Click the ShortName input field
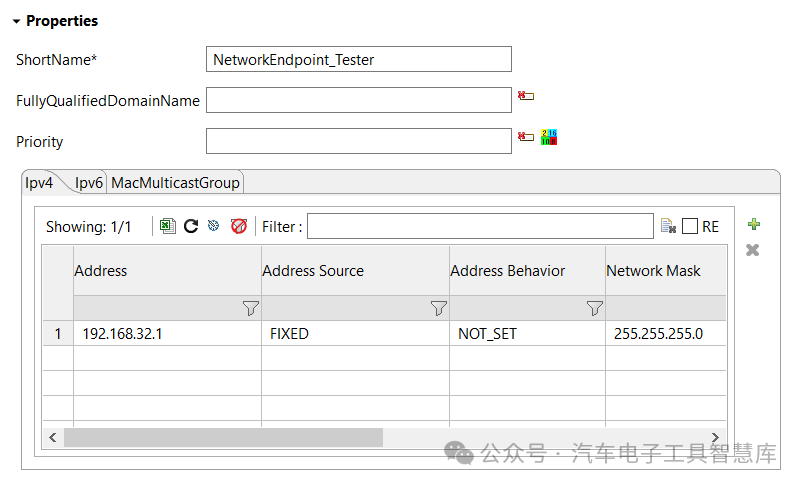802x485 pixels. click(x=359, y=59)
